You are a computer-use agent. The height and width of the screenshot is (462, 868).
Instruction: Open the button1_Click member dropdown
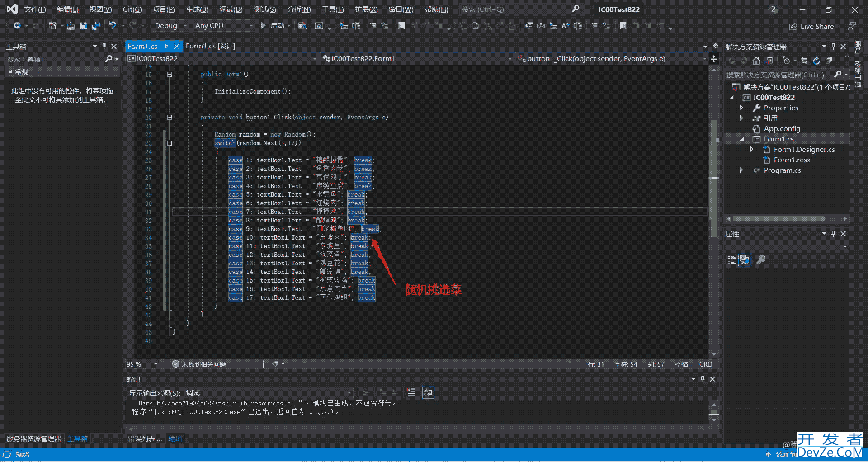(612, 59)
